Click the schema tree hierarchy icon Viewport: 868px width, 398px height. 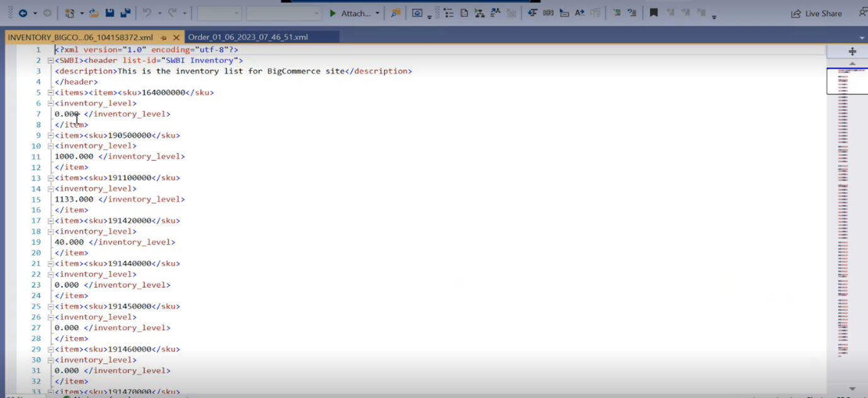click(x=480, y=13)
